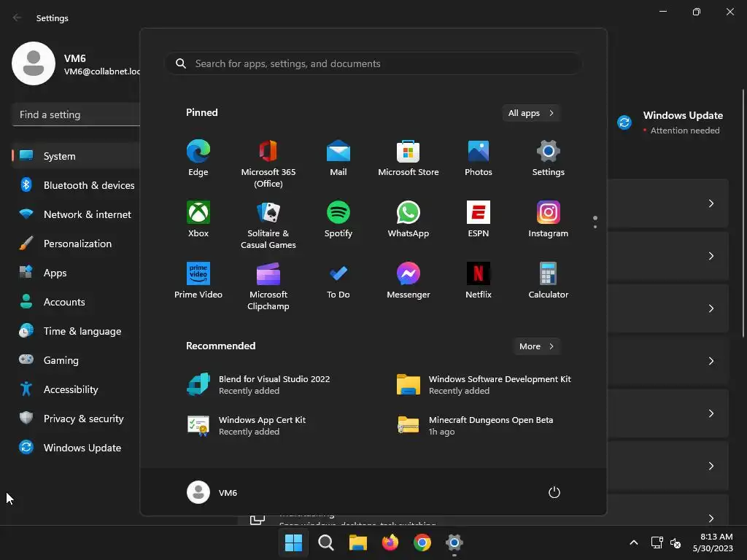Open Windows Software Development Kit folder
Screen dimensions: 747x560
484,384
